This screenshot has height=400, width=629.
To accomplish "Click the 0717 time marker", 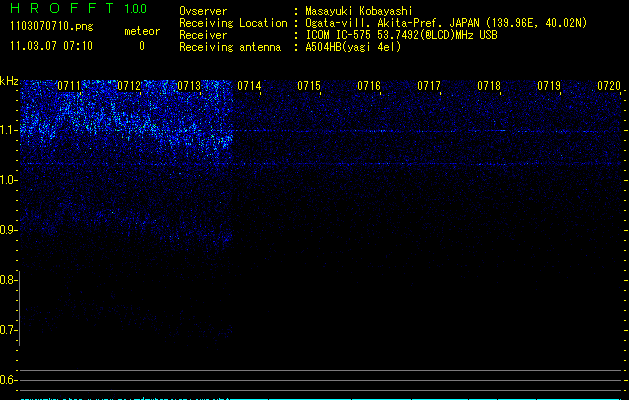I will pyautogui.click(x=429, y=86).
